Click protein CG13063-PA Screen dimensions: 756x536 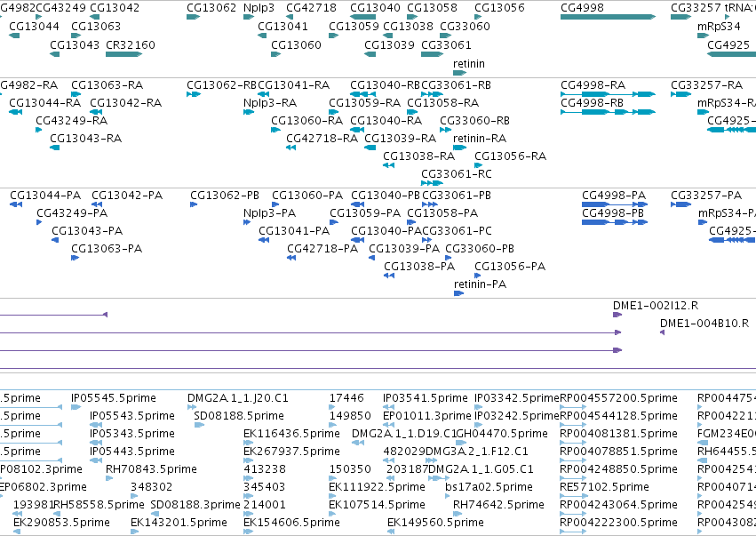pos(107,249)
